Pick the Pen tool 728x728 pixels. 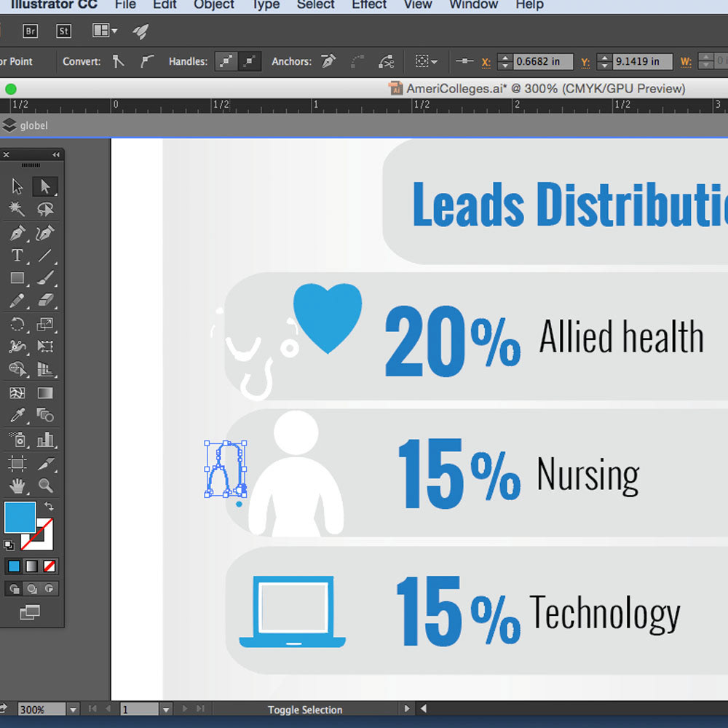click(17, 233)
